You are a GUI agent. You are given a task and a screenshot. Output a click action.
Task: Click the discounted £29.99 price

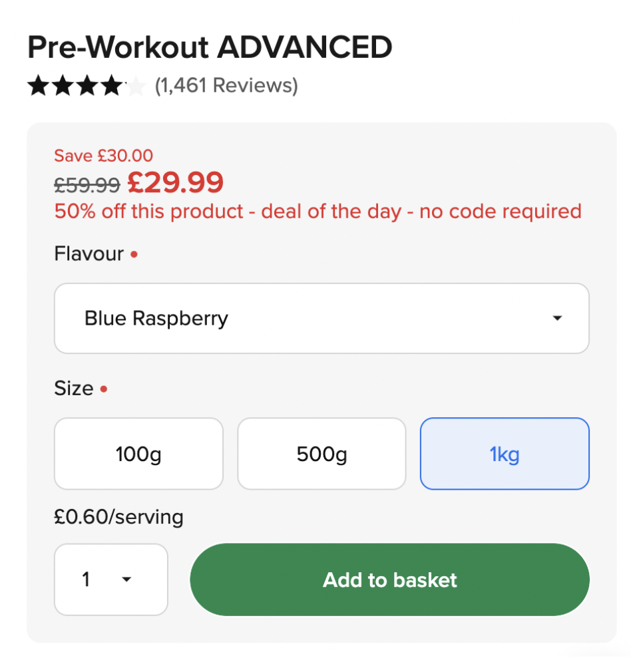pos(175,182)
